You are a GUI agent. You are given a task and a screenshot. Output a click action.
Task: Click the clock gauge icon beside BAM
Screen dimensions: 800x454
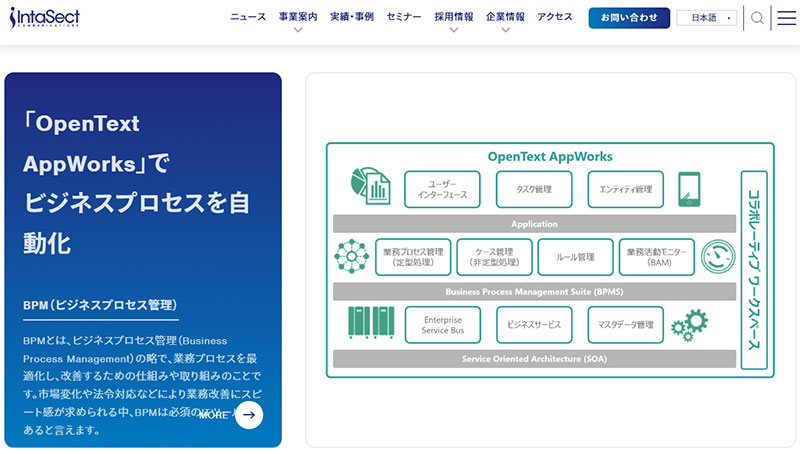pyautogui.click(x=718, y=257)
